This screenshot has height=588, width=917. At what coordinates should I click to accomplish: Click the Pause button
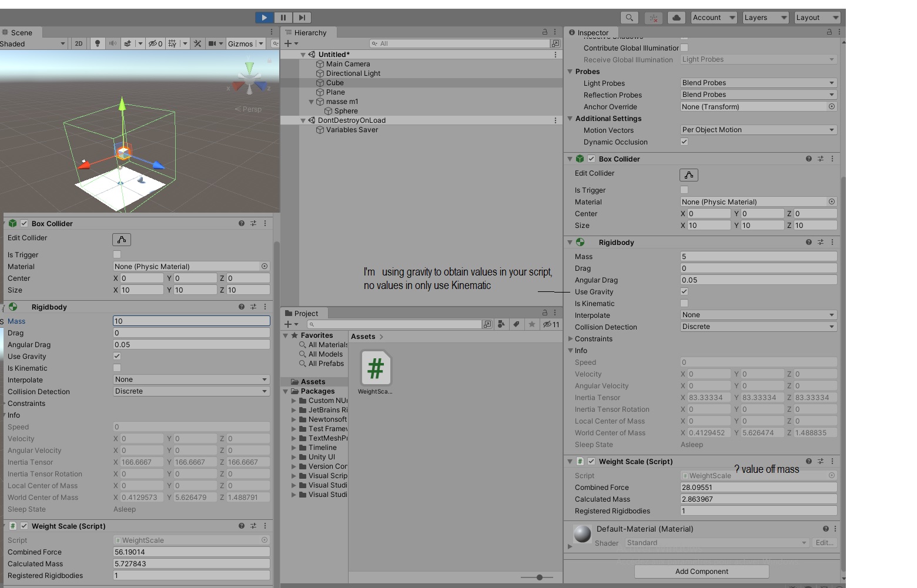(283, 17)
